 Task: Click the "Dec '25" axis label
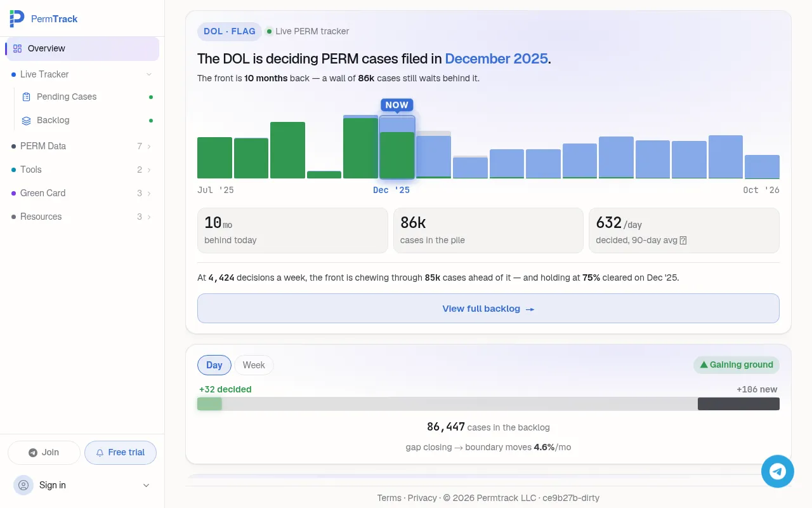[x=391, y=190]
